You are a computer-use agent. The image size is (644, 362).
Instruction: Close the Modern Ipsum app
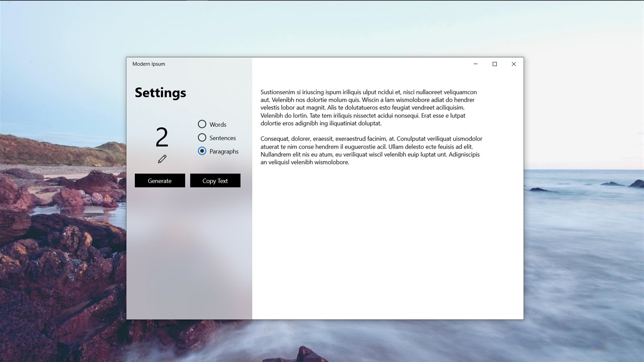point(513,64)
